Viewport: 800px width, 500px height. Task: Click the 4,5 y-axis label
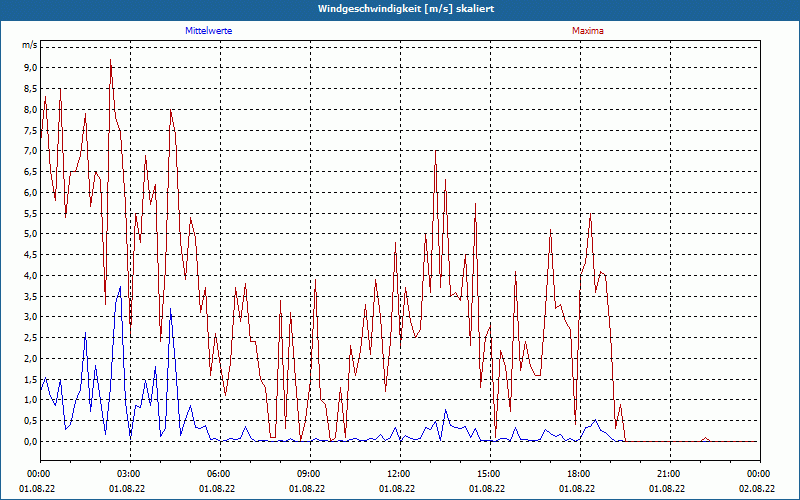pos(30,255)
